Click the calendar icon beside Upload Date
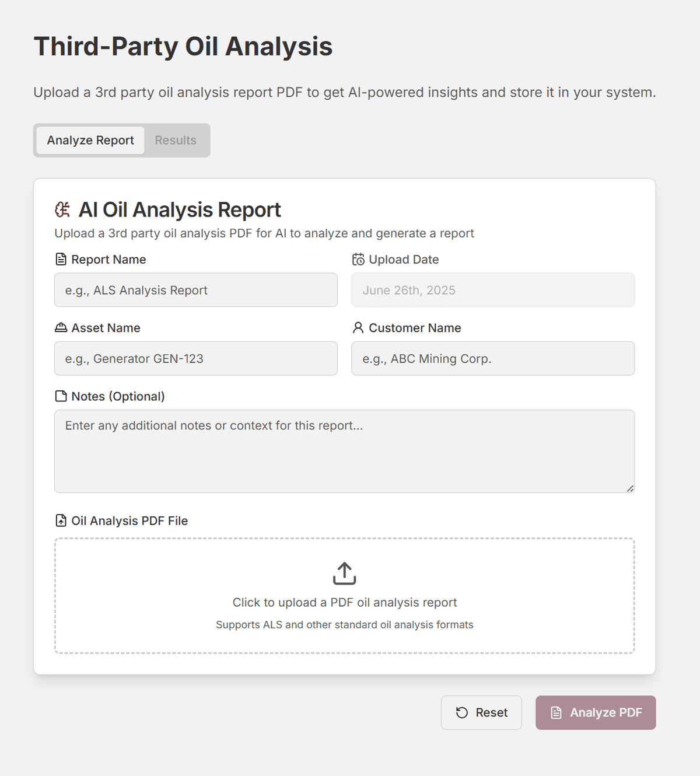This screenshot has width=700, height=776. point(358,258)
